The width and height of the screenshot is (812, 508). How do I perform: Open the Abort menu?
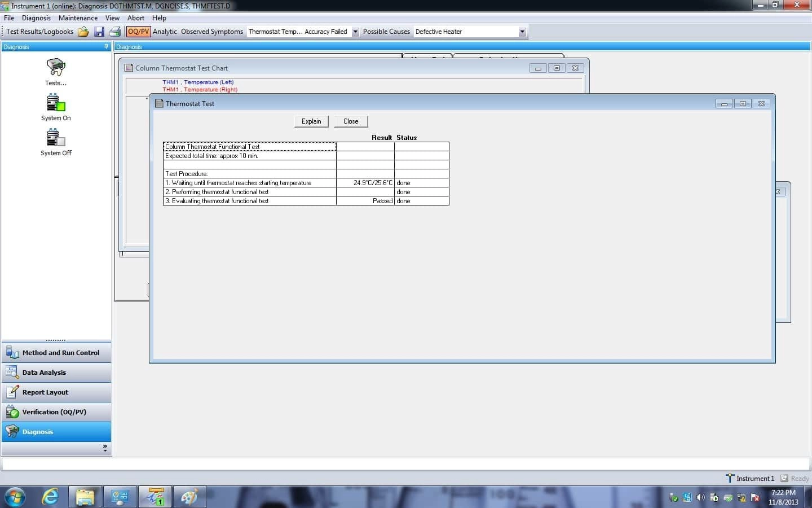(135, 18)
